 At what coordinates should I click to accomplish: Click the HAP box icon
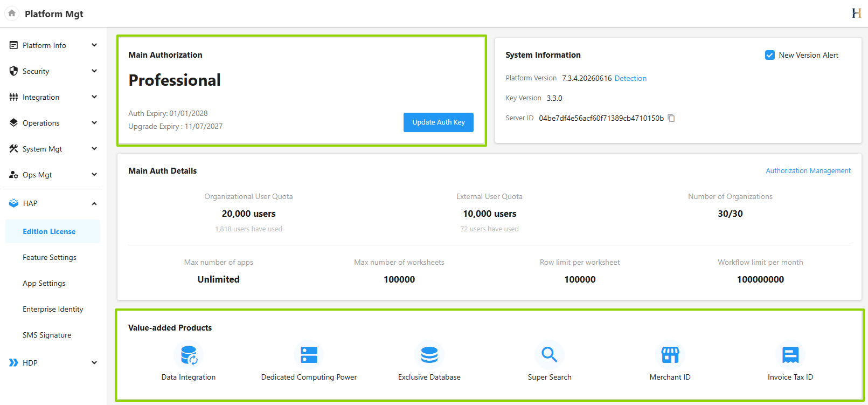[x=13, y=203]
